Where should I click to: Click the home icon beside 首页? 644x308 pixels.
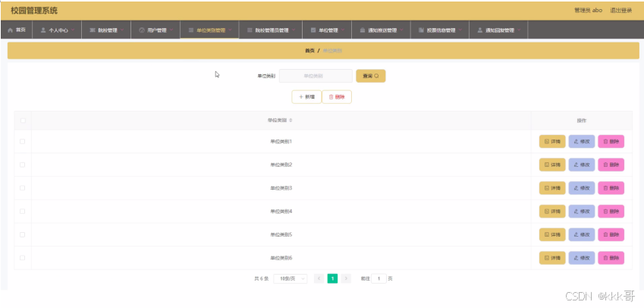pos(11,30)
